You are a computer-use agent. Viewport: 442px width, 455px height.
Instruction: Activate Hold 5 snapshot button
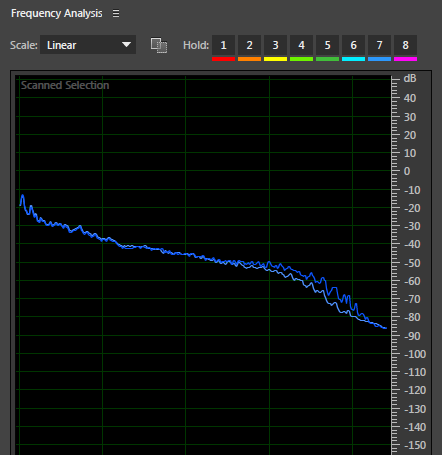(x=327, y=45)
